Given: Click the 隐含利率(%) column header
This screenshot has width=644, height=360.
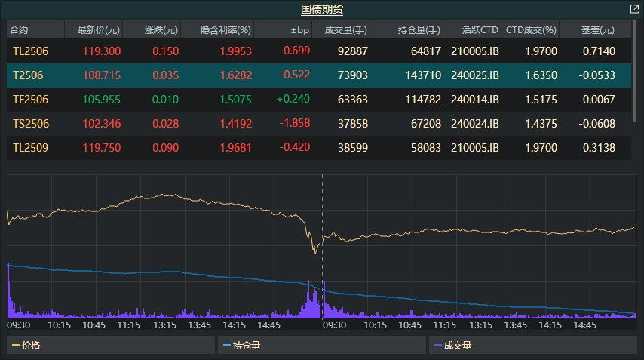Looking at the screenshot, I should [x=225, y=30].
